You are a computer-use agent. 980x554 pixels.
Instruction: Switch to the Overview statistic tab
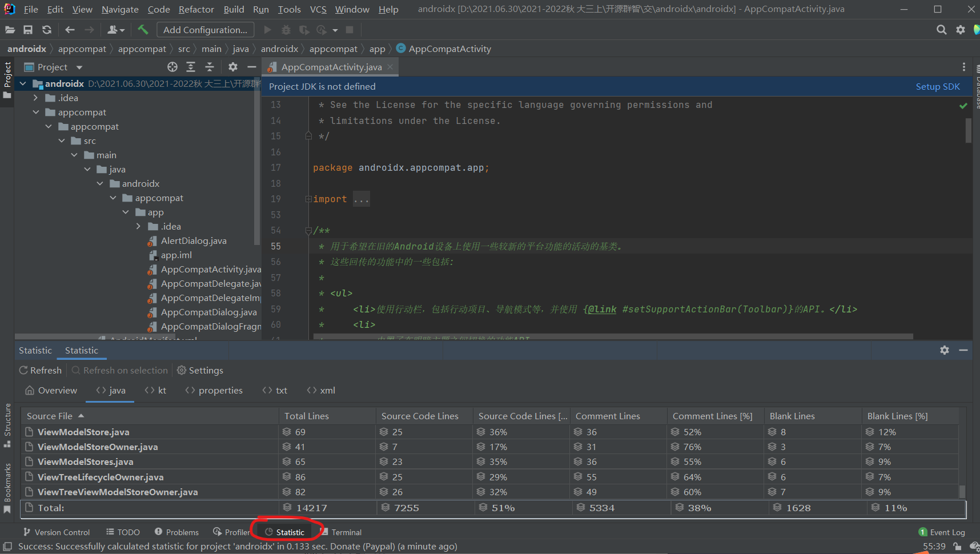(x=51, y=391)
